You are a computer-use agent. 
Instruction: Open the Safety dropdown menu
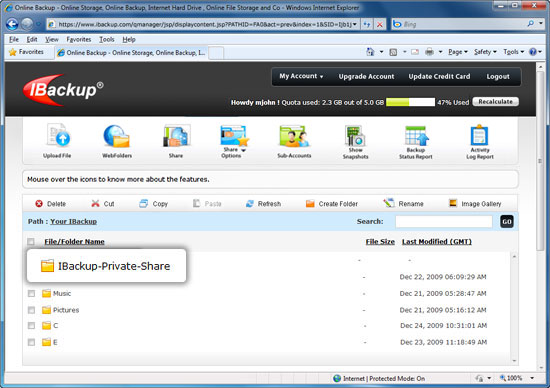click(x=485, y=52)
